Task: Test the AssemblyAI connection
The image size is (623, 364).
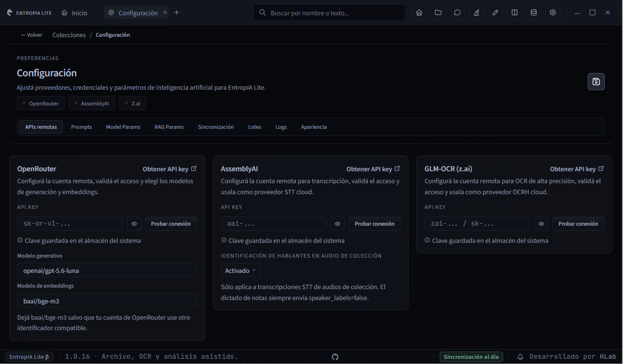Action: click(374, 224)
